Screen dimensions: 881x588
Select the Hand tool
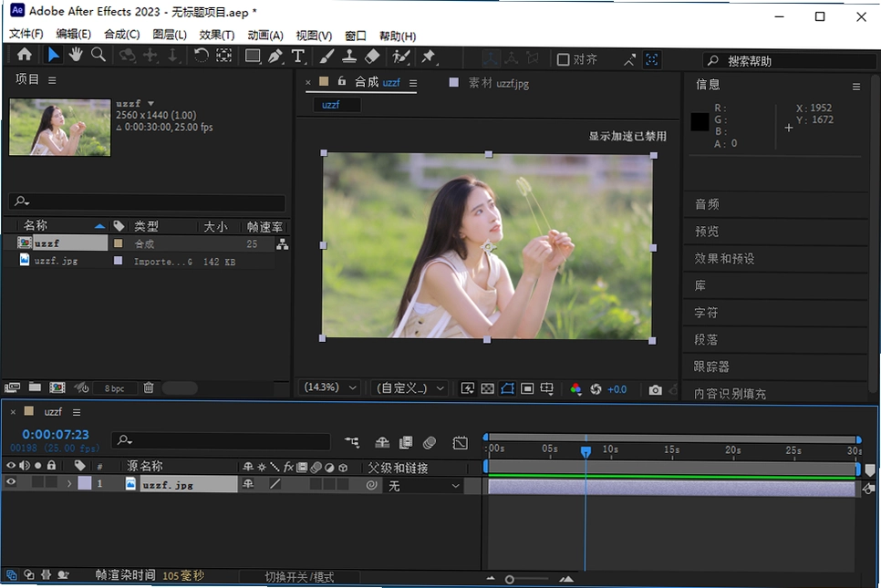pos(76,55)
